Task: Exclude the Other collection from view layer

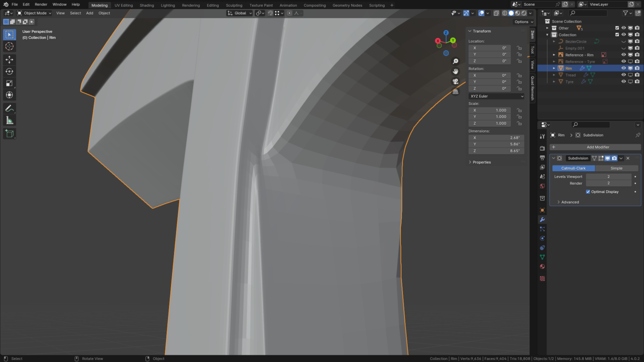Action: 617,28
